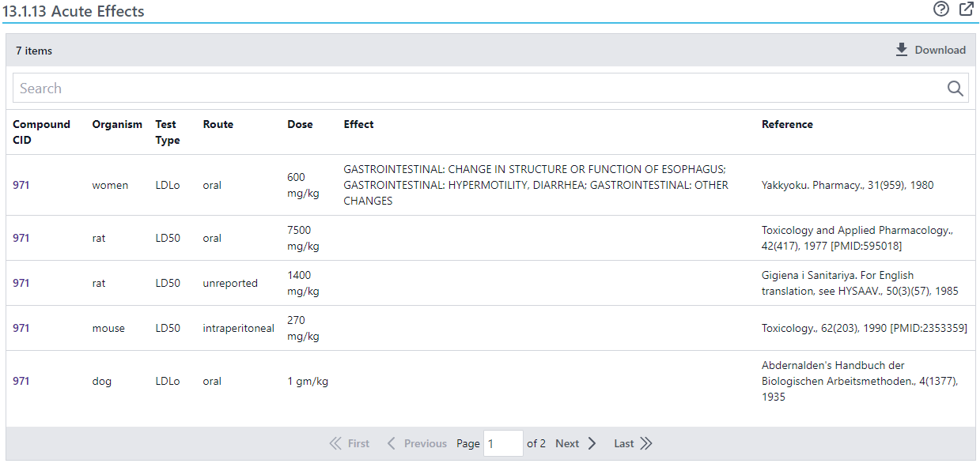Image resolution: width=980 pixels, height=467 pixels.
Task: Open help for Acute Effects section
Action: point(940,9)
